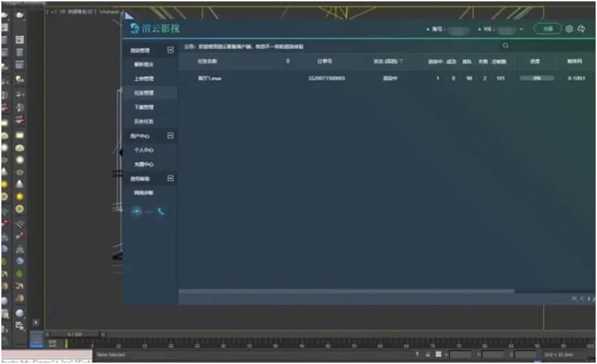The height and width of the screenshot is (364, 597).
Task: Click the X coordinate field in status bar
Action: 461,354
